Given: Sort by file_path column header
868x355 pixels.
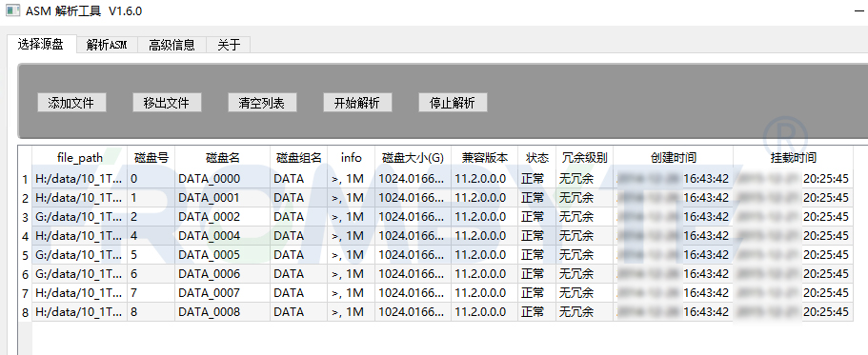Looking at the screenshot, I should click(x=80, y=158).
